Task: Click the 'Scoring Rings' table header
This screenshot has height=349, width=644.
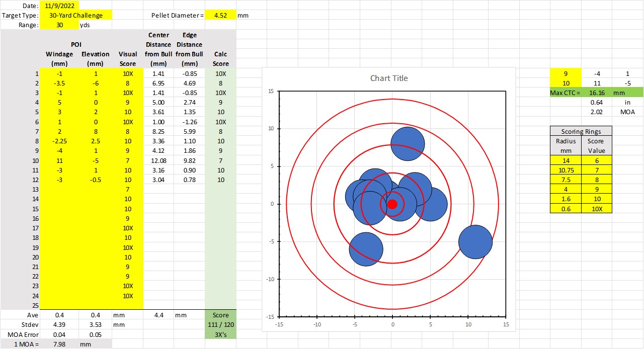Action: click(581, 131)
